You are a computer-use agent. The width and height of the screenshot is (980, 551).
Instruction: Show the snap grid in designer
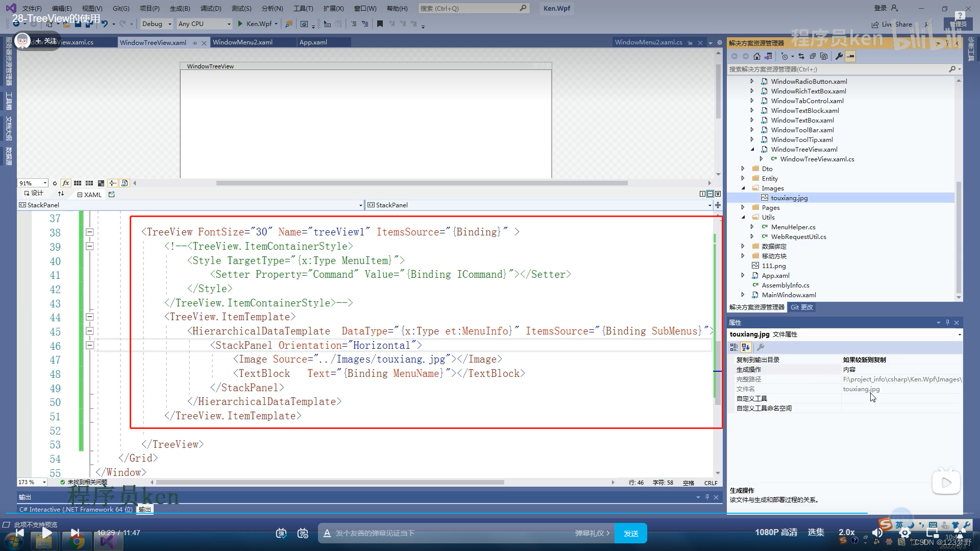tap(78, 183)
